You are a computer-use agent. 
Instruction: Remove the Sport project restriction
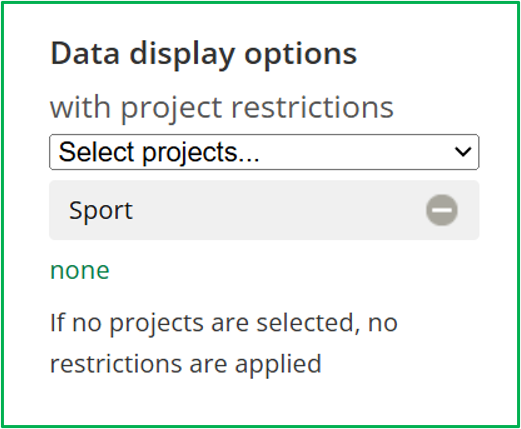tap(442, 210)
